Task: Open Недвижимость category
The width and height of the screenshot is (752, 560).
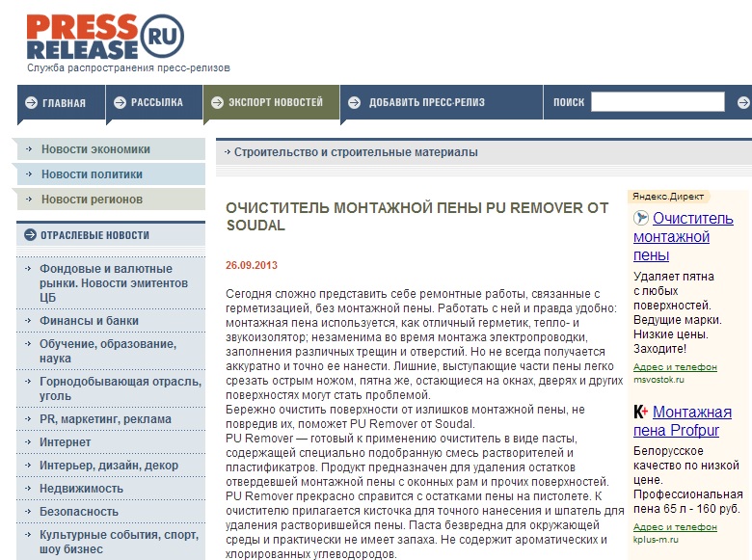Action: point(81,488)
